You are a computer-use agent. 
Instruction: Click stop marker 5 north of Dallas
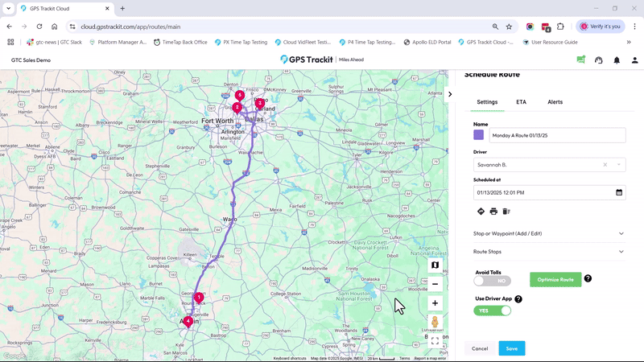(240, 95)
